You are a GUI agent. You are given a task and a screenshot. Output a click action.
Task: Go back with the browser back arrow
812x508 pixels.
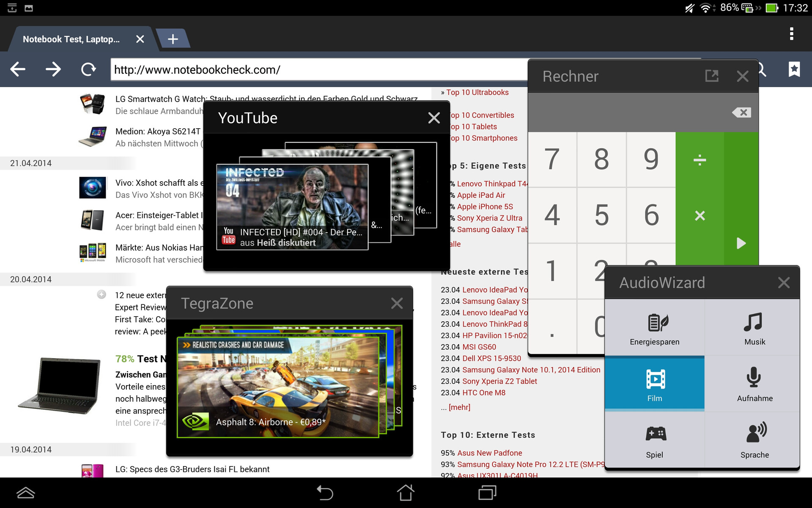click(18, 69)
